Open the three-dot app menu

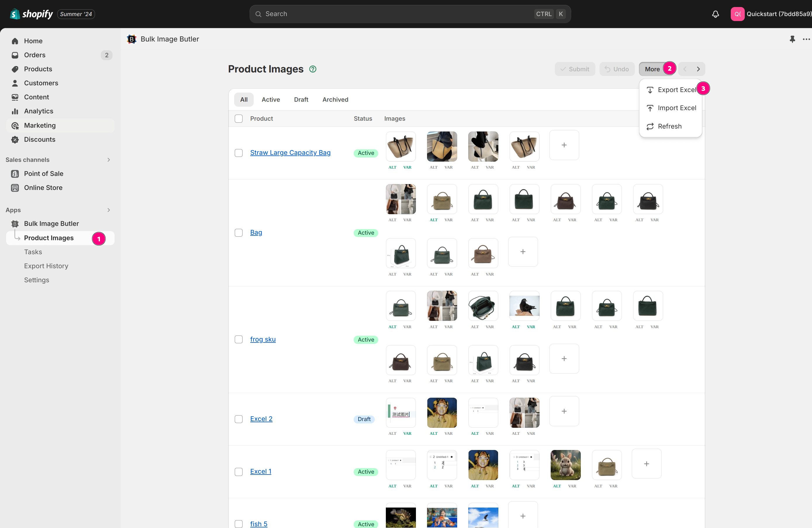click(806, 39)
